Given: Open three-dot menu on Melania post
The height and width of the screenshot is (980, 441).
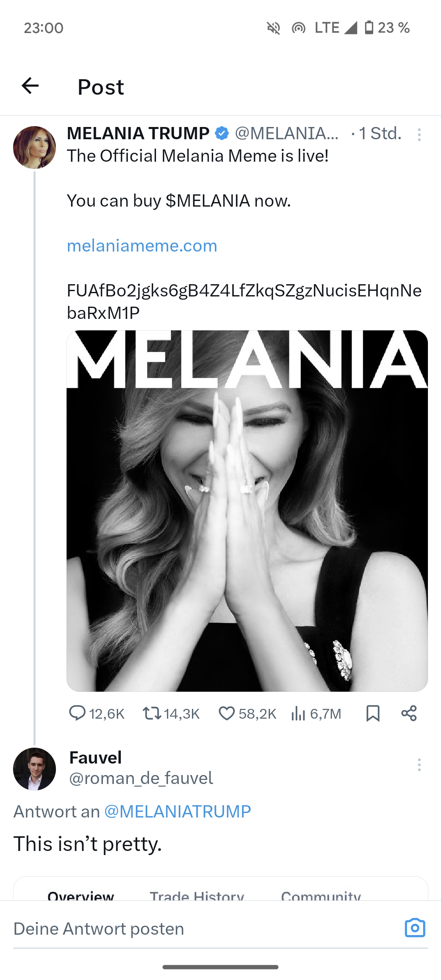Looking at the screenshot, I should [x=419, y=134].
